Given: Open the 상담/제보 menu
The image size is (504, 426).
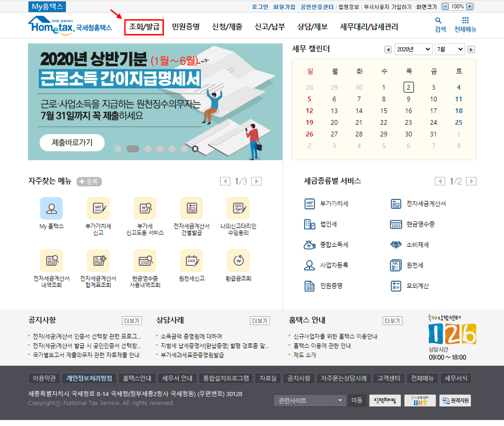Looking at the screenshot, I should coord(313,27).
